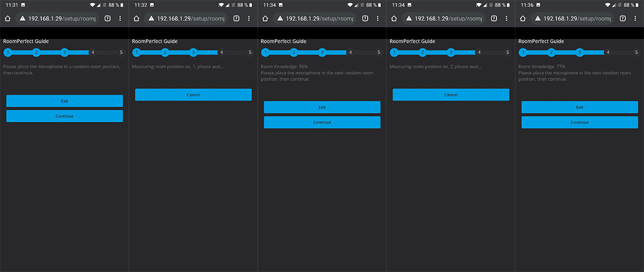The width and height of the screenshot is (644, 272).
Task: Cancel measuring room position no. 2
Action: [451, 94]
